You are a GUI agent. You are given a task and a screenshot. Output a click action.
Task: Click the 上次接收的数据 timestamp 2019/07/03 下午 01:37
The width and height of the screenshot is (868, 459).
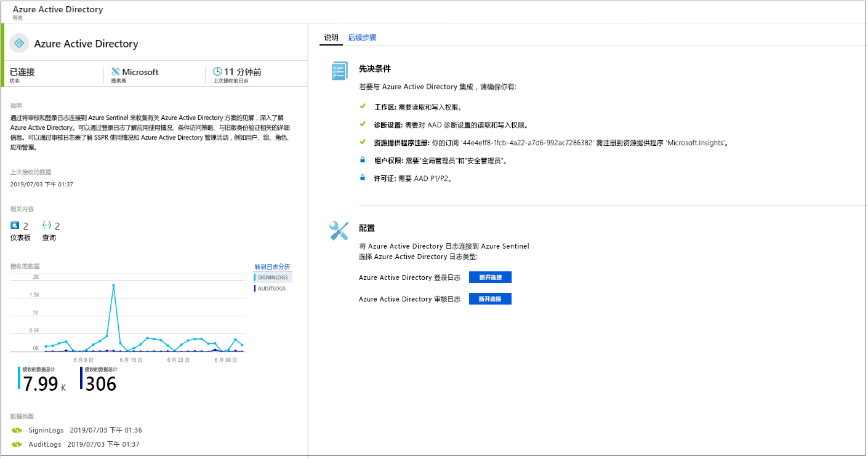point(42,185)
